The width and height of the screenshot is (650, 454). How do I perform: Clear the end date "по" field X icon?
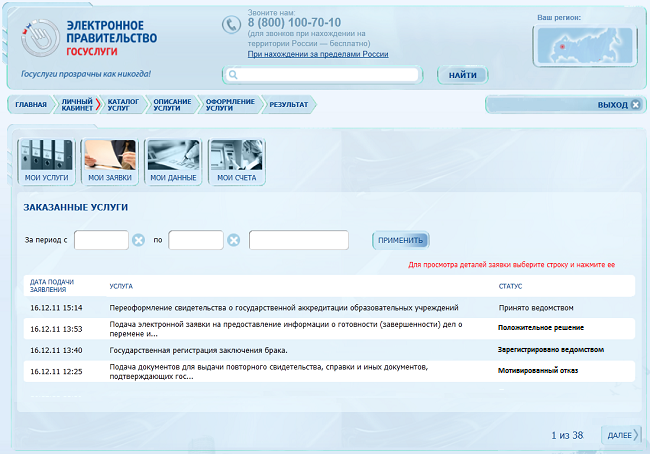point(234,240)
